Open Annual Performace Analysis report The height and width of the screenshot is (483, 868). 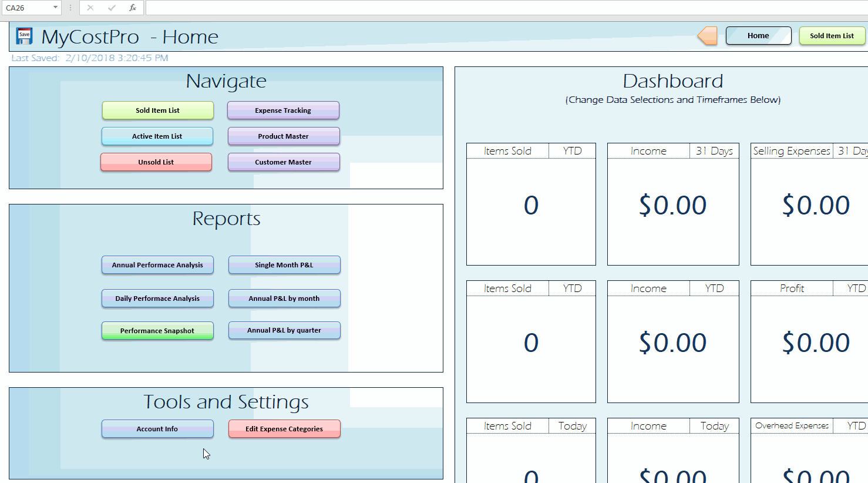pyautogui.click(x=157, y=265)
